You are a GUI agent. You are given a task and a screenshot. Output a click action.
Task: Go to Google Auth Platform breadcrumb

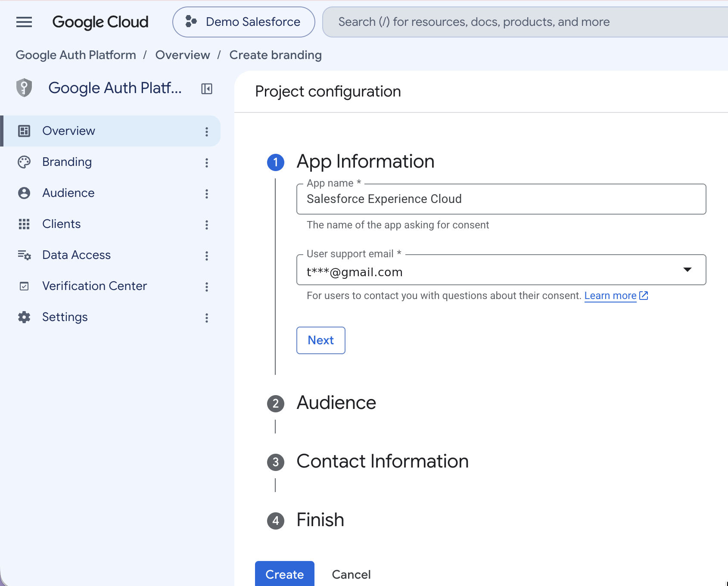click(76, 55)
